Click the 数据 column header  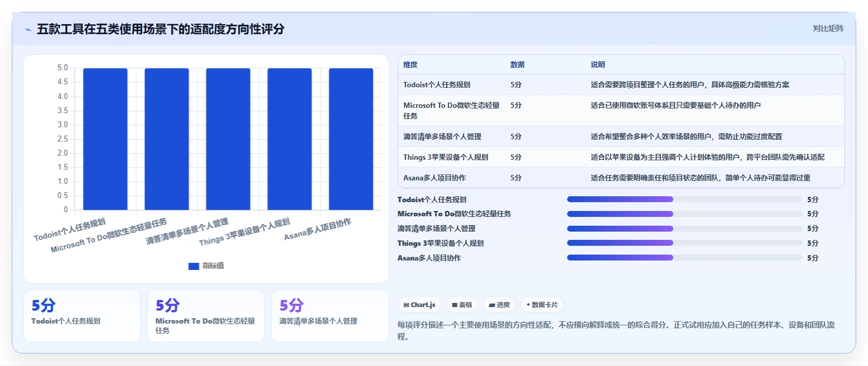(x=517, y=65)
